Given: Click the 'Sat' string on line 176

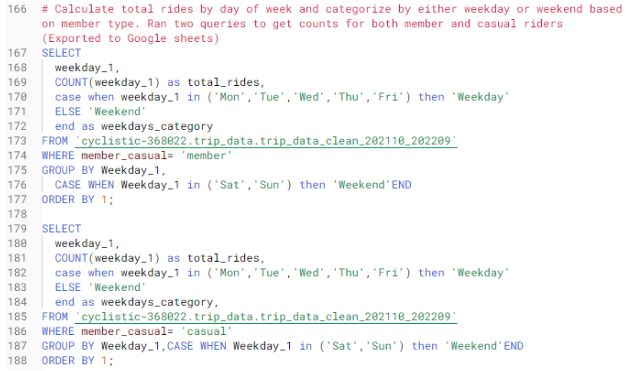Looking at the screenshot, I should click(x=229, y=185).
